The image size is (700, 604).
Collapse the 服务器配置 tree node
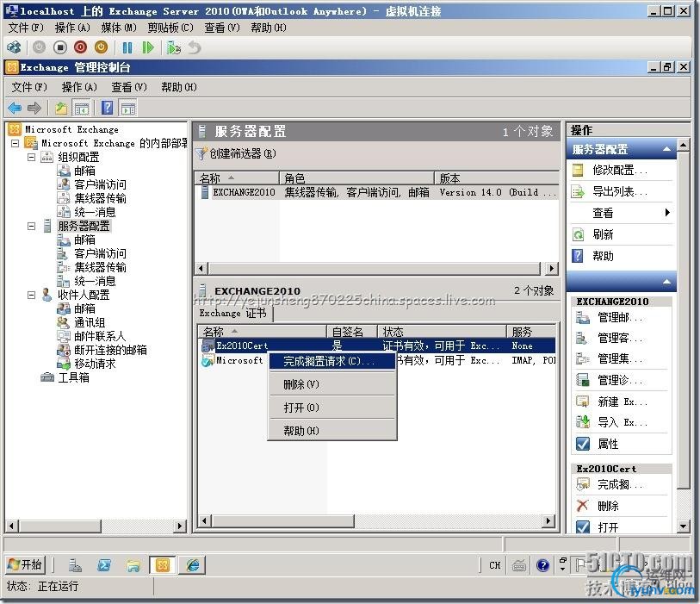pos(31,226)
